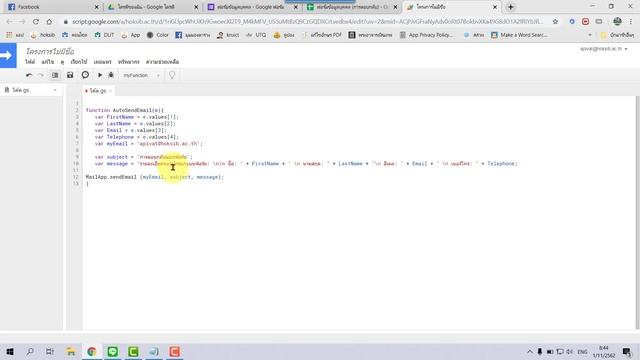Open taskbar search magnifier
Viewport: 640px width, 360px height.
(30, 351)
